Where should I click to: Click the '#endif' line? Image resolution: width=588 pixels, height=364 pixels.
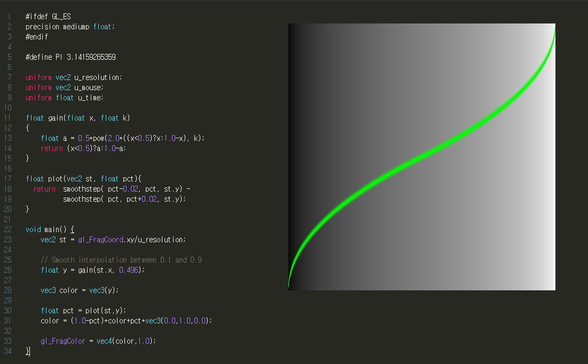click(37, 37)
